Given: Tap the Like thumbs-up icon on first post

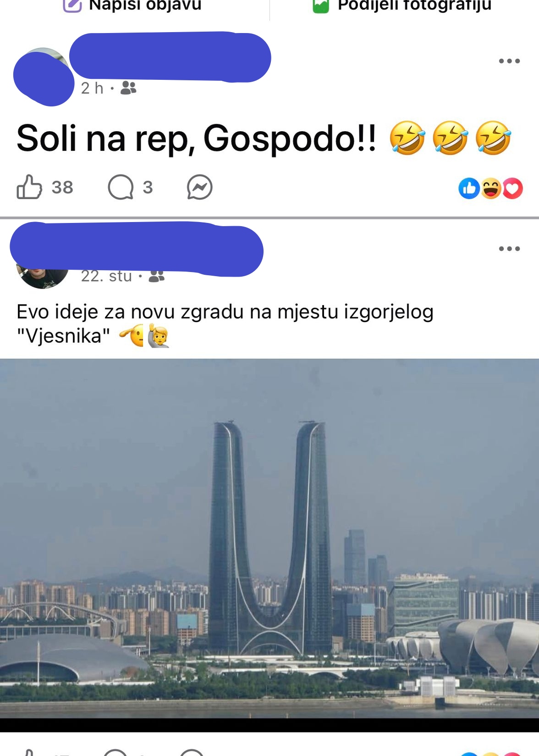Looking at the screenshot, I should (29, 187).
